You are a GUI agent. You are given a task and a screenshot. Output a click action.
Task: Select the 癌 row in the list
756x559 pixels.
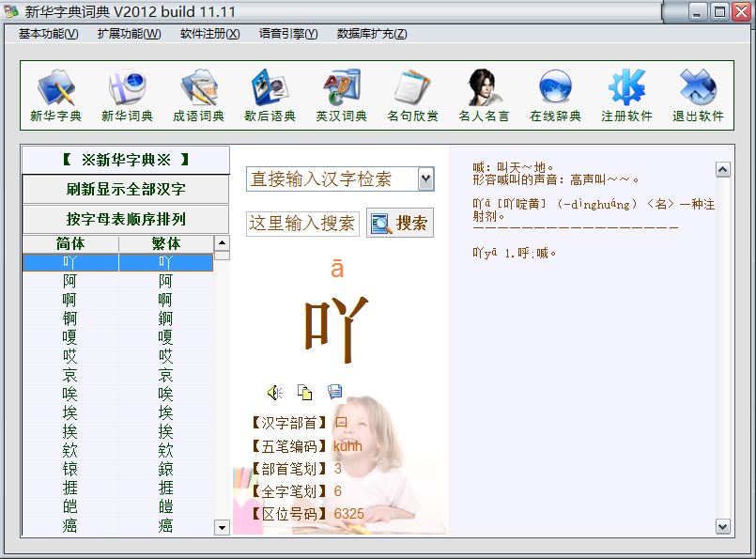tap(117, 526)
